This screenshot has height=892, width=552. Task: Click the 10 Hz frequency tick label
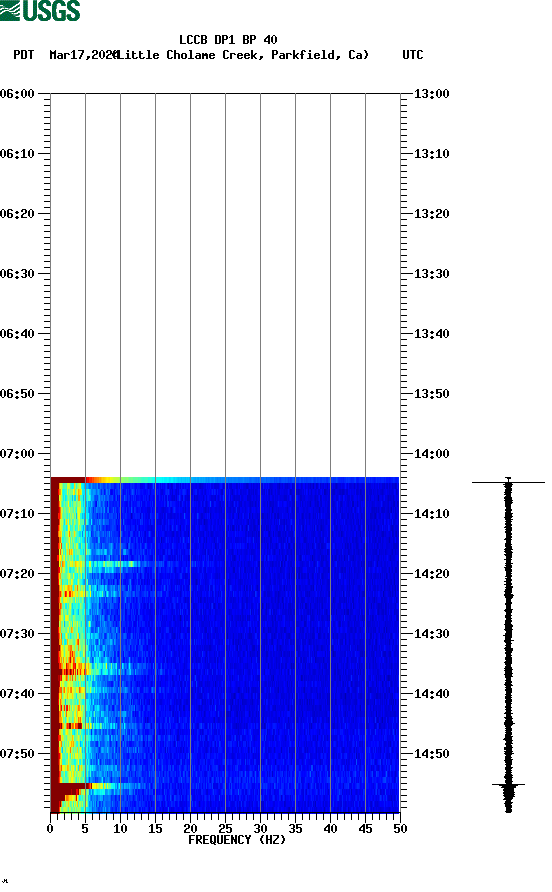[x=120, y=829]
